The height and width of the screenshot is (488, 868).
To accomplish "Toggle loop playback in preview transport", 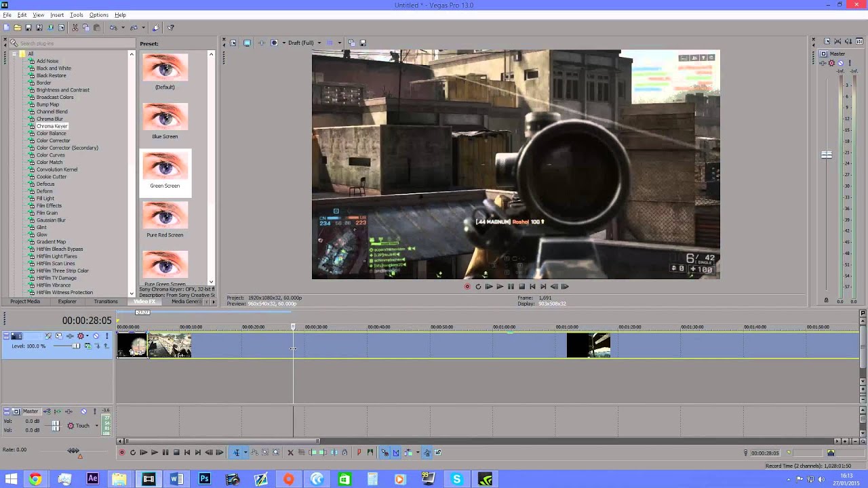I will tap(478, 287).
